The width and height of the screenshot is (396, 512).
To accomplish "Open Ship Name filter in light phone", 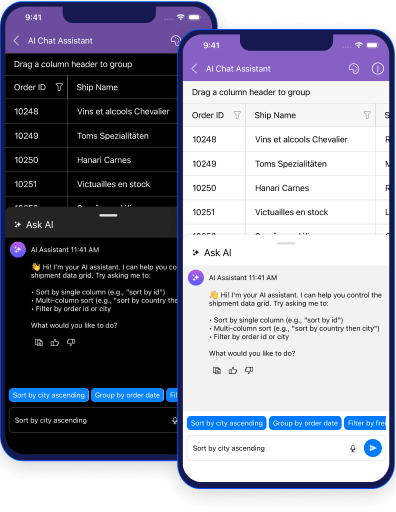I will pos(367,115).
